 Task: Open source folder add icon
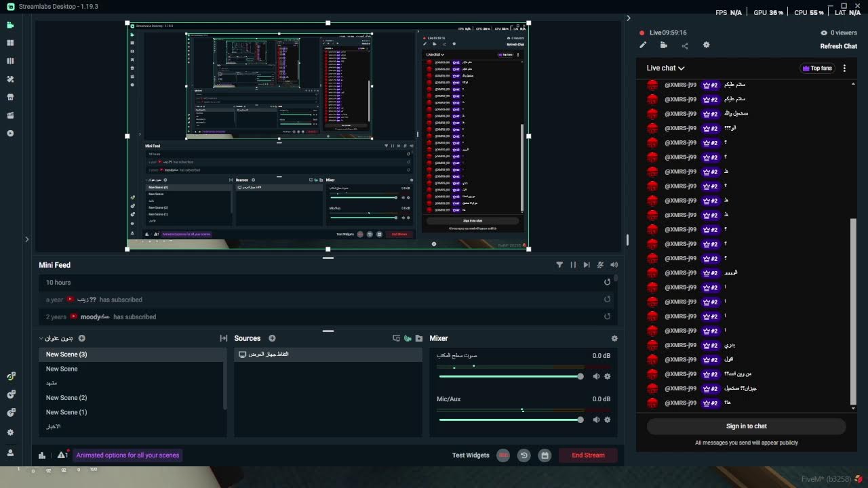(x=419, y=338)
